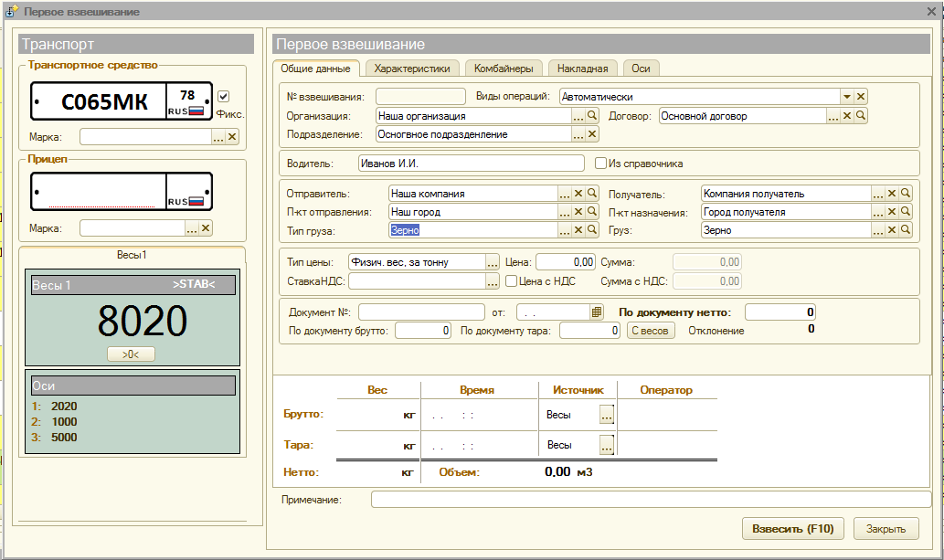Switch to the Характеристики tab
The image size is (944, 560).
(x=411, y=69)
